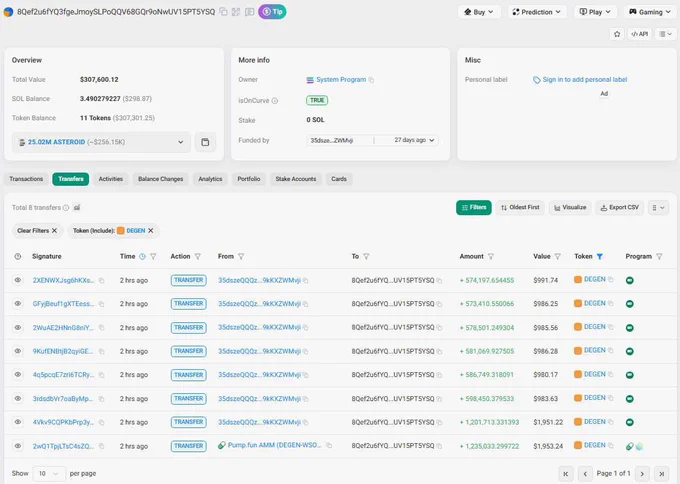Filter the Program column
680x484 pixels.
pos(659,256)
